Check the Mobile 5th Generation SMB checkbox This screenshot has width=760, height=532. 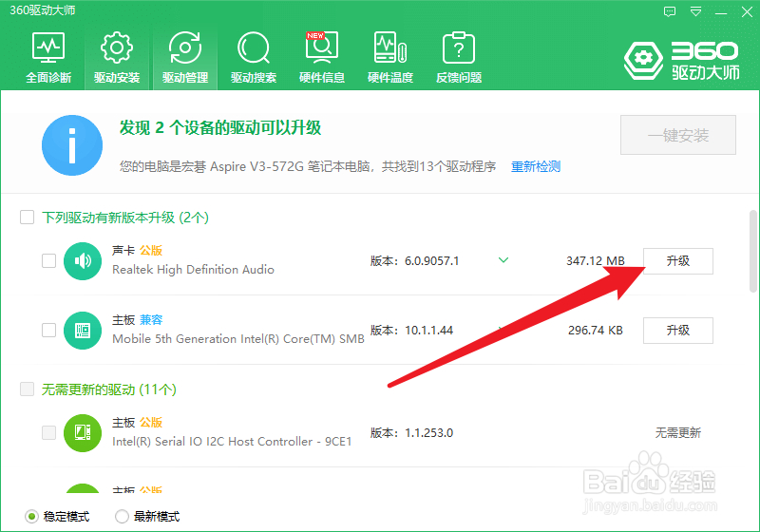click(49, 331)
